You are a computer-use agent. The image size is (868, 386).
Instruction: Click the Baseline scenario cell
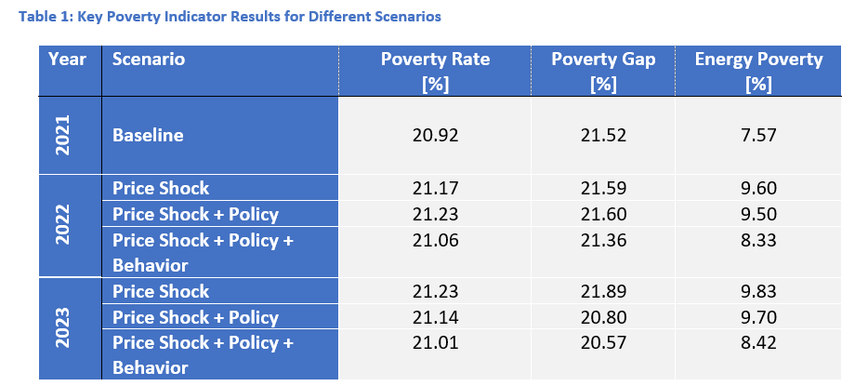pos(148,136)
